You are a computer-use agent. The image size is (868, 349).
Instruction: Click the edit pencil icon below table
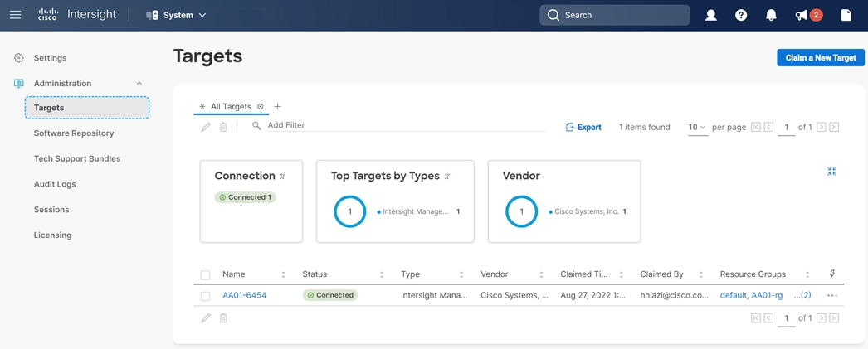(x=206, y=318)
